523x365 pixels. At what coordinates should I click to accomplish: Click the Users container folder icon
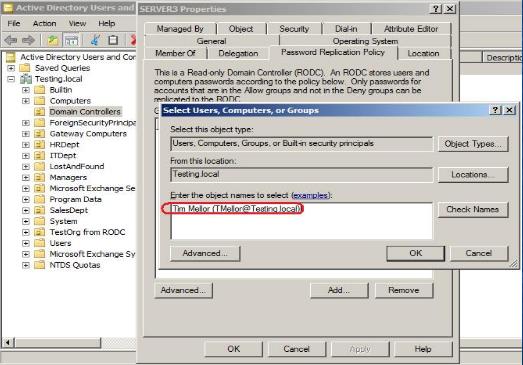pyautogui.click(x=40, y=243)
